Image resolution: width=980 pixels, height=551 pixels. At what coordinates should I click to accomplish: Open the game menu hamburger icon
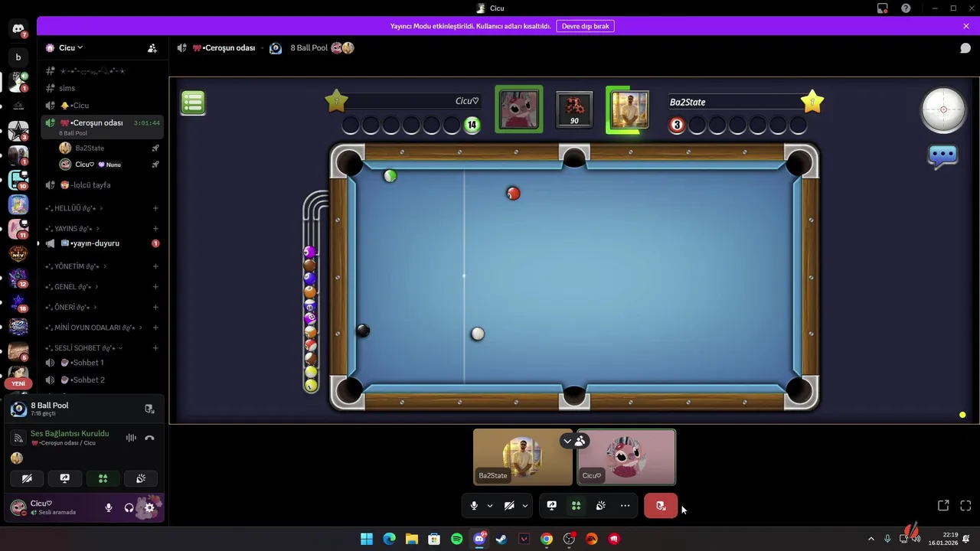193,103
